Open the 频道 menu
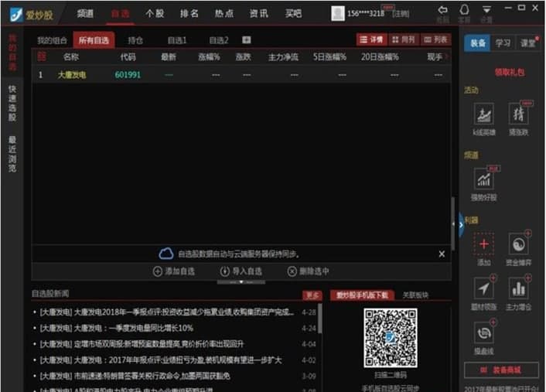 click(85, 14)
